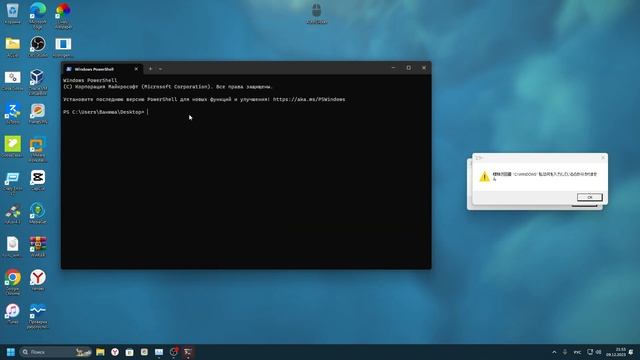Select the yellow folder desktop icon
Viewport: 640px width, 360px height.
(13, 46)
